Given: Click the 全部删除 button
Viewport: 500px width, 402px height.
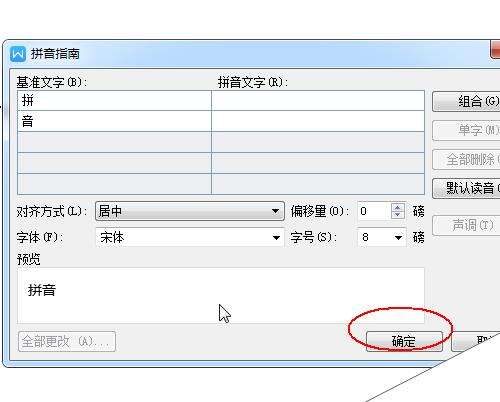Looking at the screenshot, I should pos(466,159).
